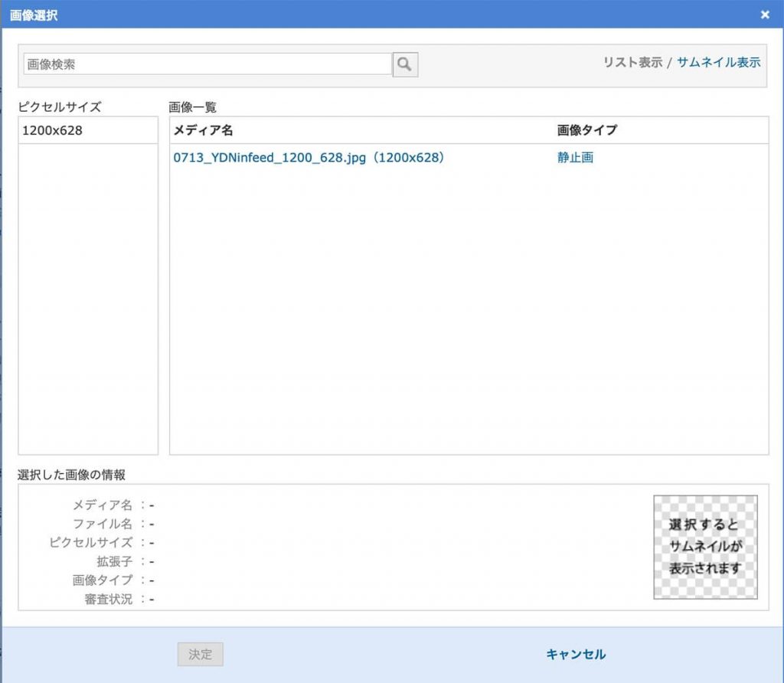This screenshot has width=784, height=683.
Task: Switch to リスト表示 view
Action: point(632,63)
